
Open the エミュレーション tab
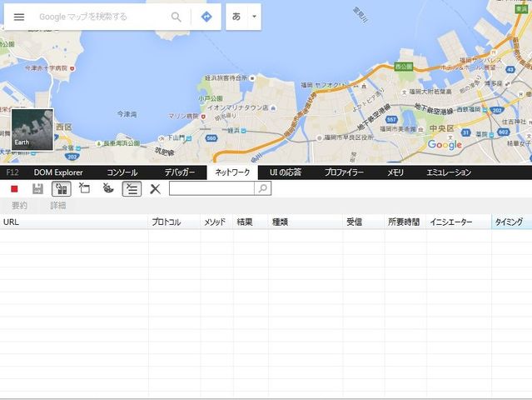click(449, 172)
